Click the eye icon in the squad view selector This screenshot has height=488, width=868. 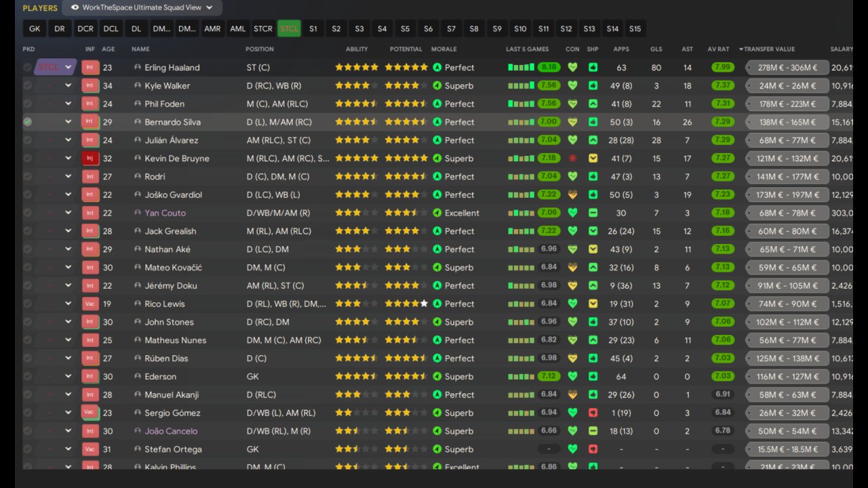coord(75,7)
